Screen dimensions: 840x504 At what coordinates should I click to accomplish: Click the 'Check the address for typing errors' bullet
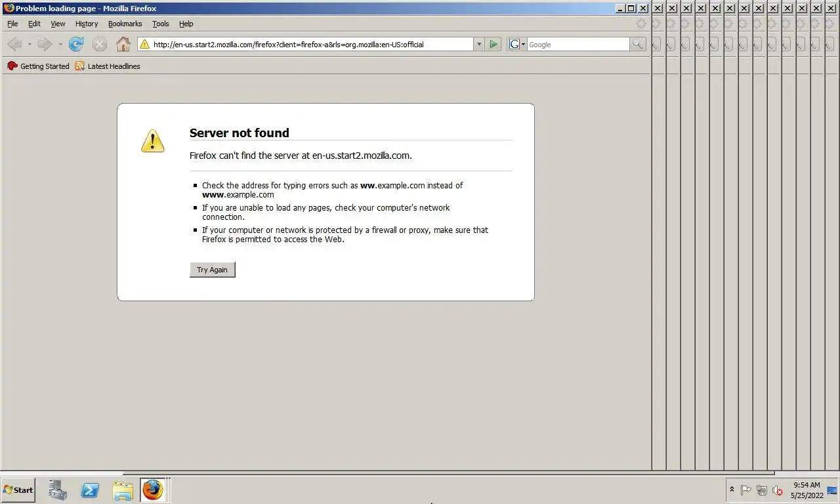coord(333,190)
